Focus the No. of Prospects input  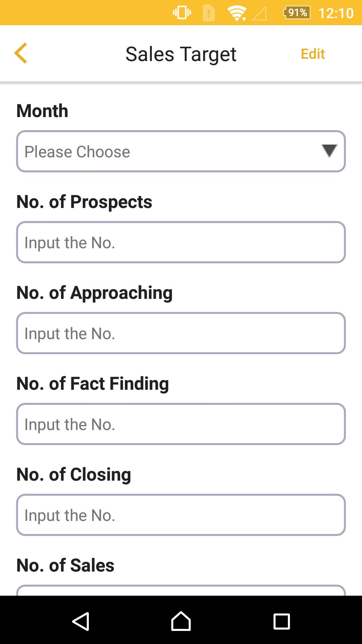click(x=181, y=242)
